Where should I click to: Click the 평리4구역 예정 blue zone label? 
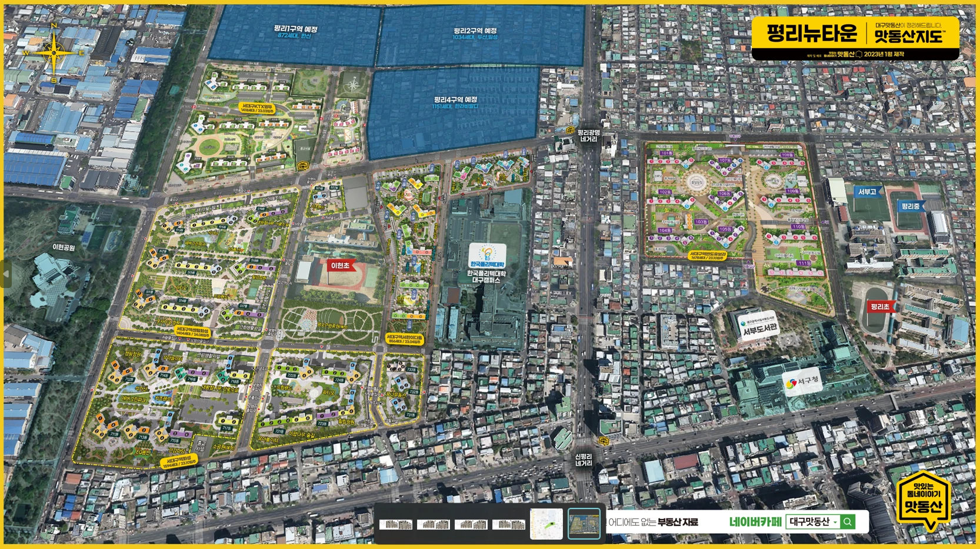click(x=456, y=99)
